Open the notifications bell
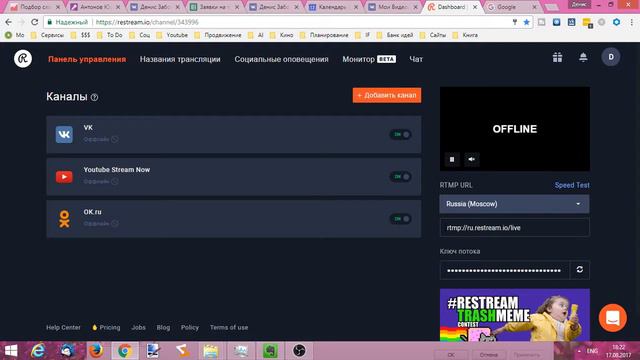The image size is (640, 360). 583,58
